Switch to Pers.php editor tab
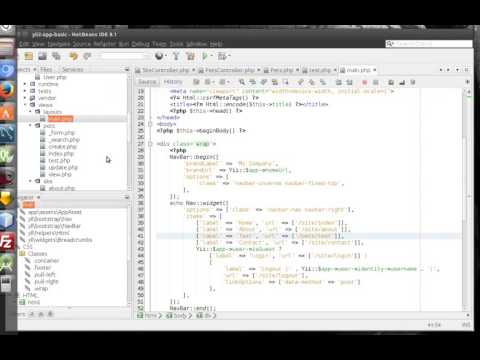 (x=281, y=70)
